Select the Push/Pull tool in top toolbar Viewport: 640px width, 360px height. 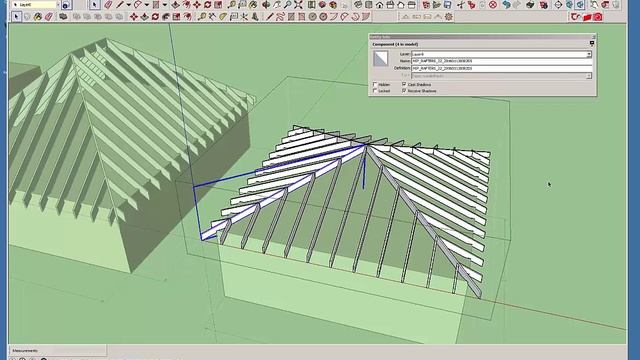176,5
